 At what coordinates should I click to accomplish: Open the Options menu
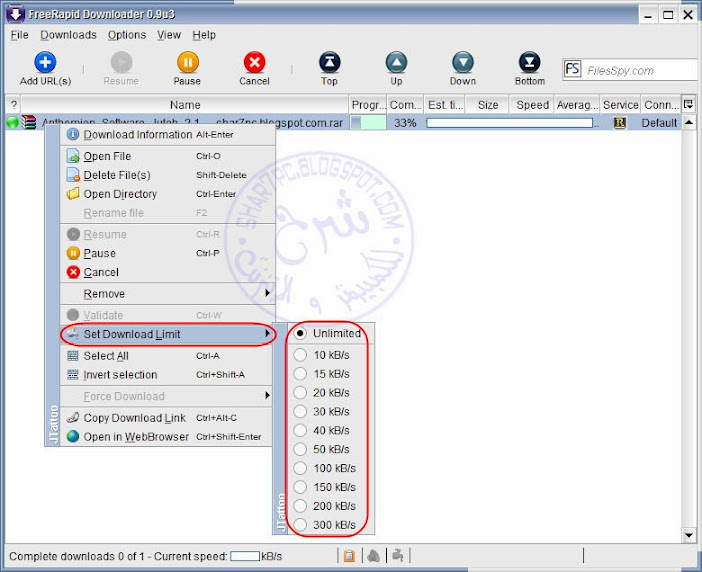pos(127,35)
